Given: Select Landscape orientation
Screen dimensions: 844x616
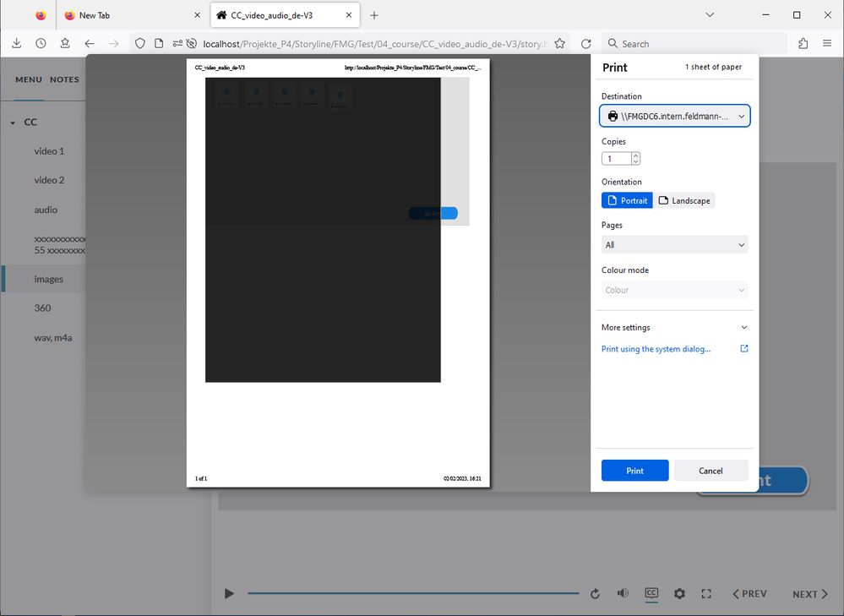Looking at the screenshot, I should point(684,200).
